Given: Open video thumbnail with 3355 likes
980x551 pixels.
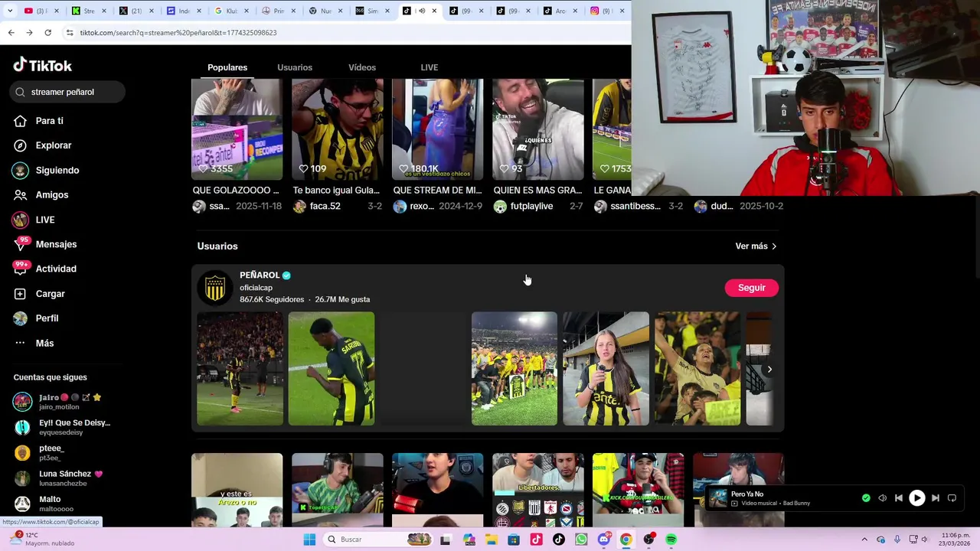Looking at the screenshot, I should point(237,129).
